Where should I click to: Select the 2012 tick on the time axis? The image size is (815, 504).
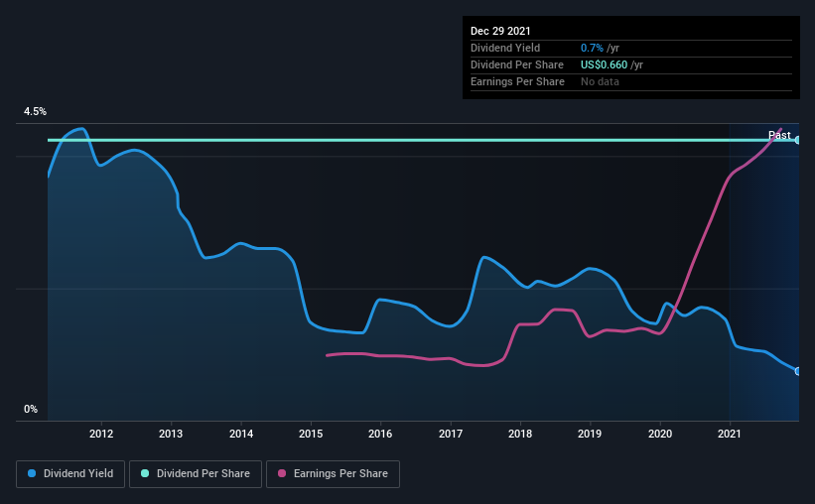point(101,434)
